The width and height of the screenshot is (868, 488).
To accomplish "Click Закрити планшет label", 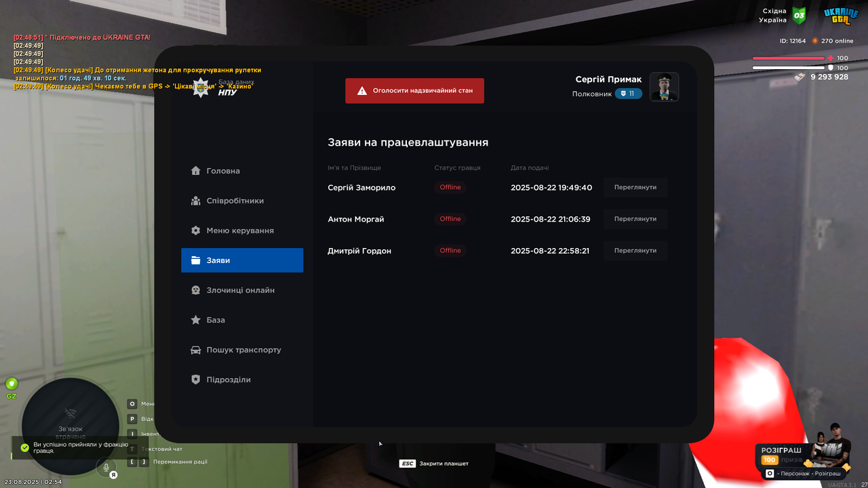I will pyautogui.click(x=444, y=464).
